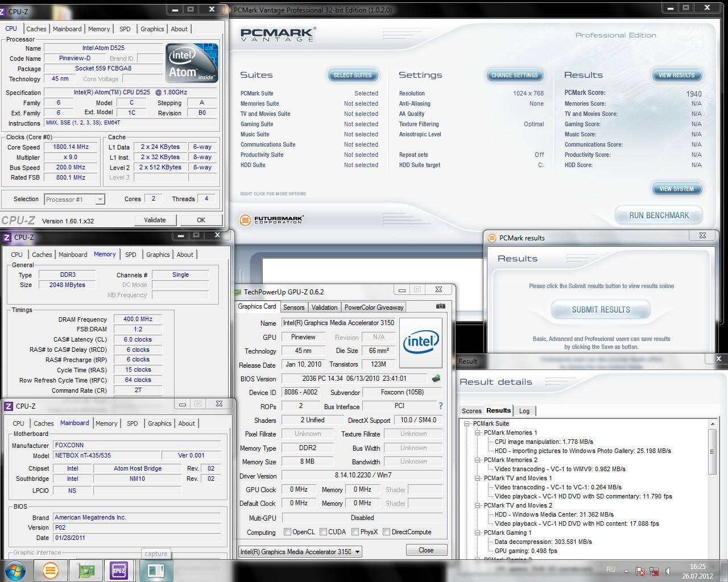728x582 pixels.
Task: Collapse the PCMark Gaming 1 node
Action: click(478, 533)
